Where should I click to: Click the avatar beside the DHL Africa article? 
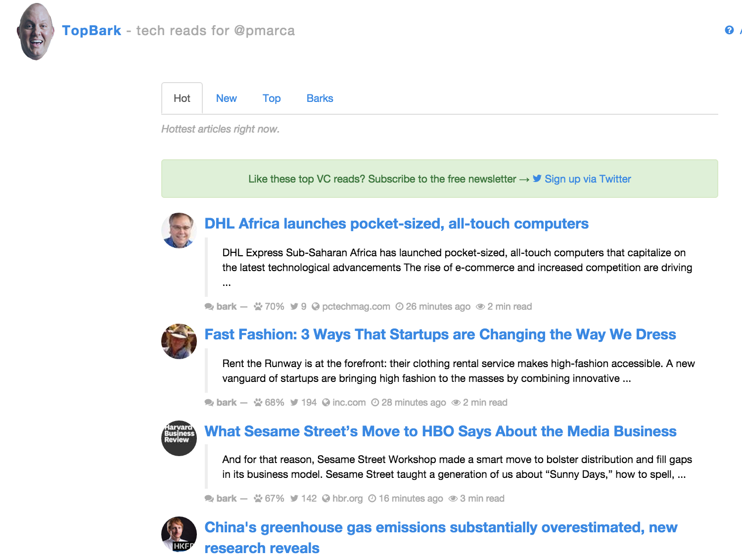pos(179,231)
